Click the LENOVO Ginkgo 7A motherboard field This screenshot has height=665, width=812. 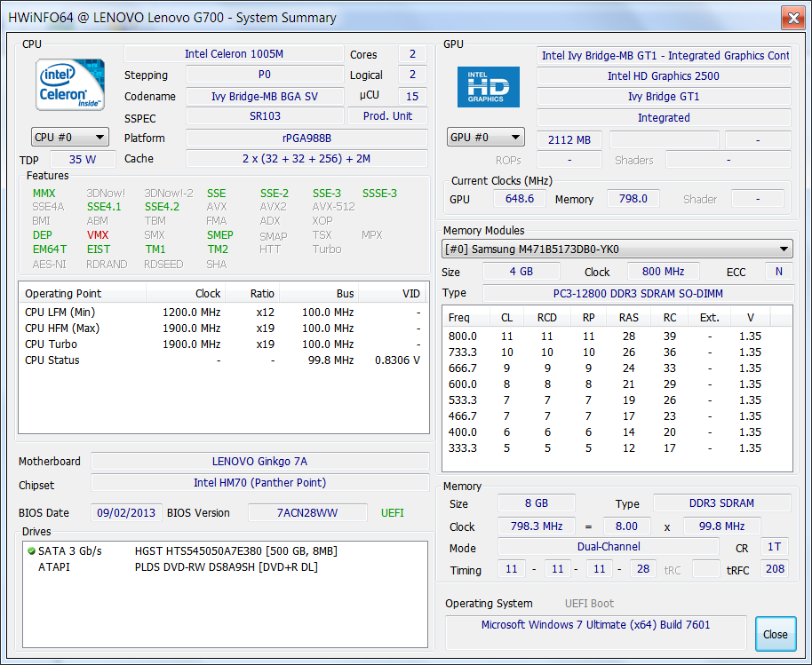pos(260,461)
